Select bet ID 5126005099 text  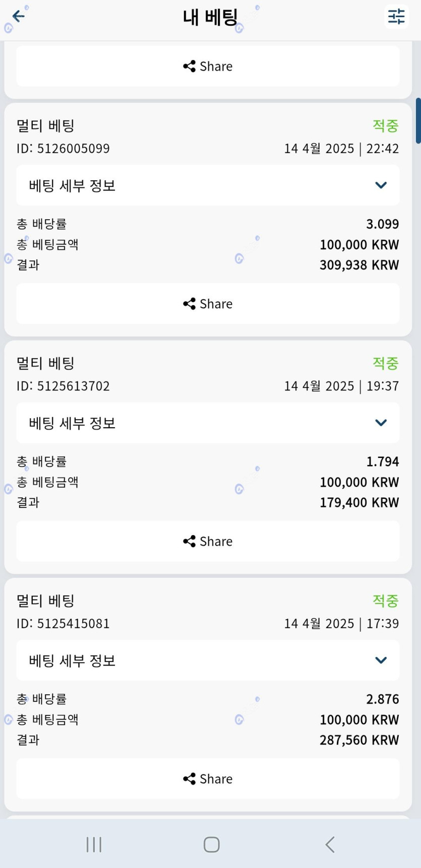pyautogui.click(x=63, y=149)
